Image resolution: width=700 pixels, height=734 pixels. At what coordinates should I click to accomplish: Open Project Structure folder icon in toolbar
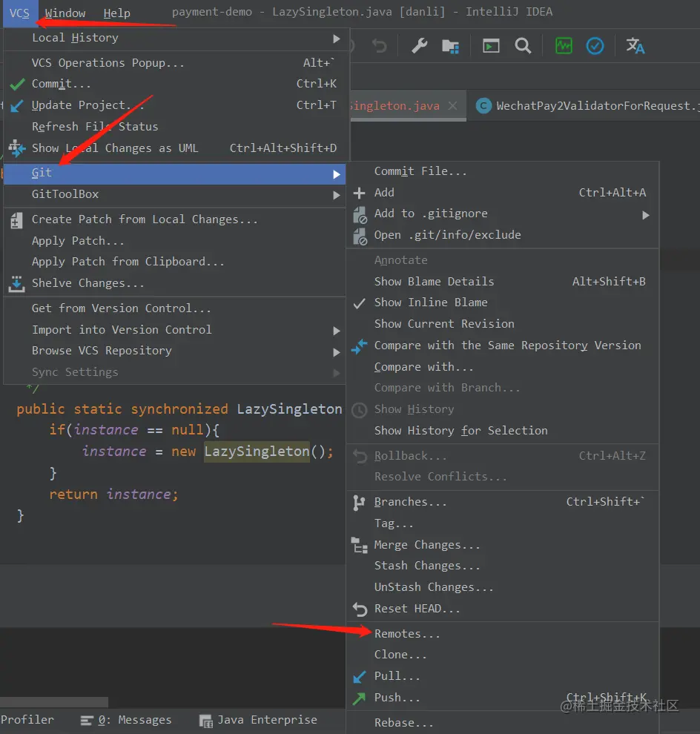click(450, 46)
